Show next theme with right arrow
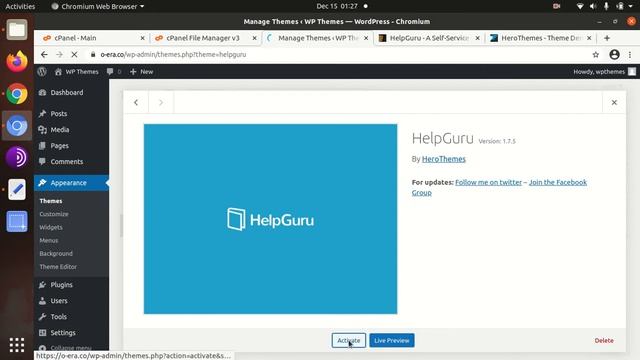The width and height of the screenshot is (640, 360). [161, 102]
